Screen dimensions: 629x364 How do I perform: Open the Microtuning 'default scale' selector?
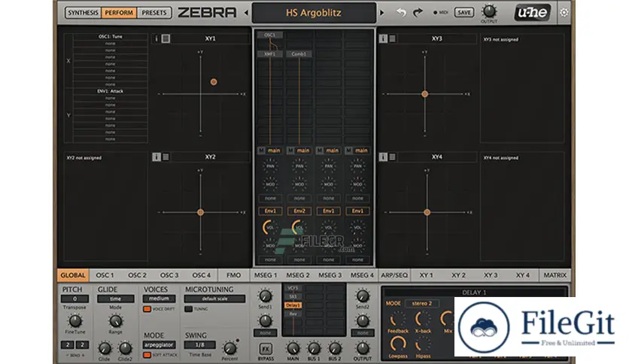point(214,299)
